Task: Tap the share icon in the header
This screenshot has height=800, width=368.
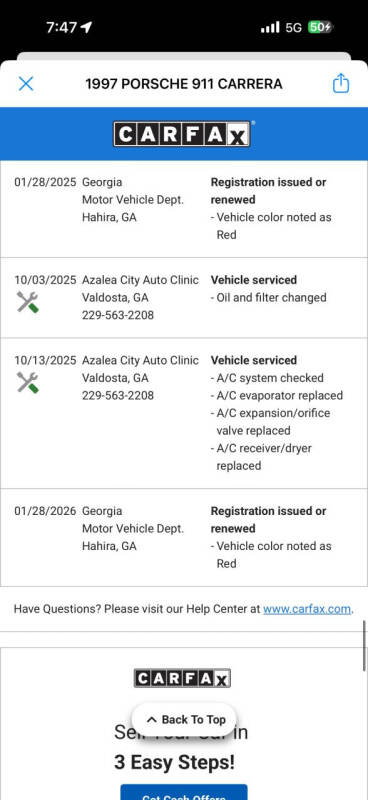Action: click(340, 83)
